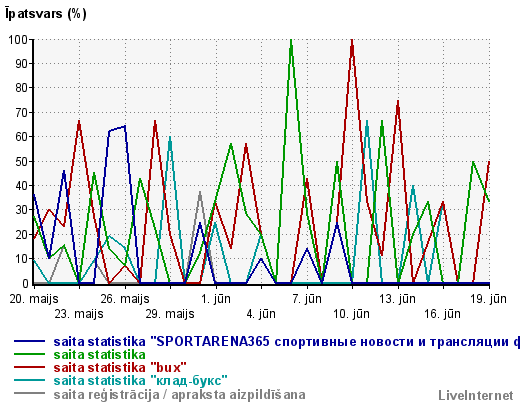Click the 20. maijs date label
This screenshot has width=520, height=405.
(34, 299)
